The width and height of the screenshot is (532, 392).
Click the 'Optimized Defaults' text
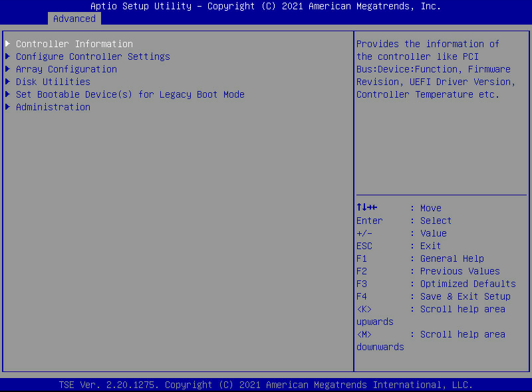point(468,284)
